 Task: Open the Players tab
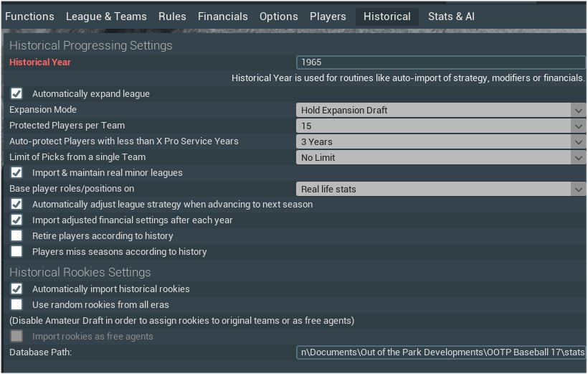(x=328, y=17)
